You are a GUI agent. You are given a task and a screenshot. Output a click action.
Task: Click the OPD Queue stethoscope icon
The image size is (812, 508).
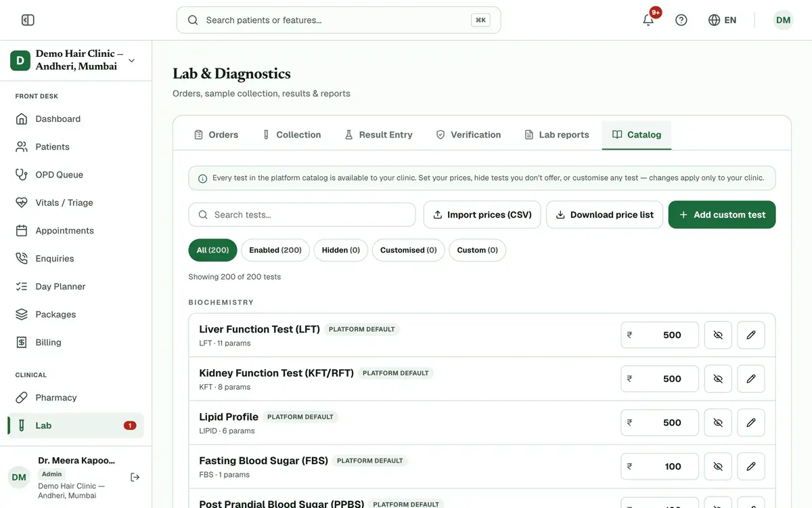(x=22, y=175)
